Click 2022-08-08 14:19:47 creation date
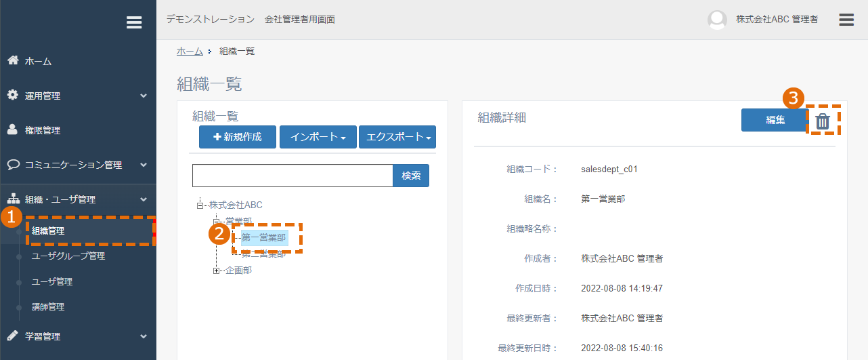 622,289
